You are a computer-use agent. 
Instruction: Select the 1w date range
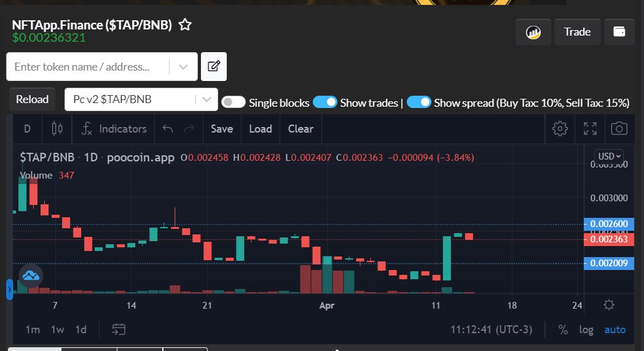pyautogui.click(x=58, y=330)
